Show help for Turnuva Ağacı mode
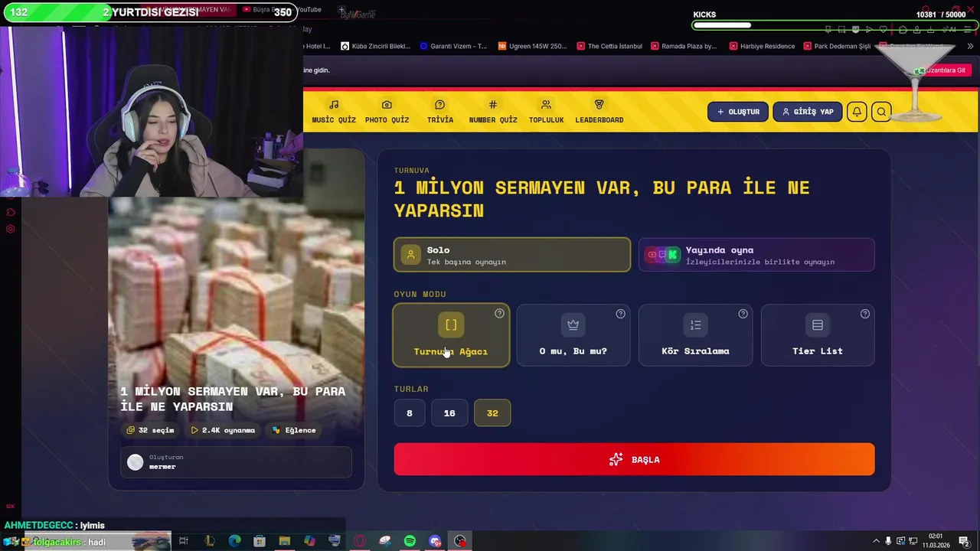The image size is (980, 551). (499, 314)
